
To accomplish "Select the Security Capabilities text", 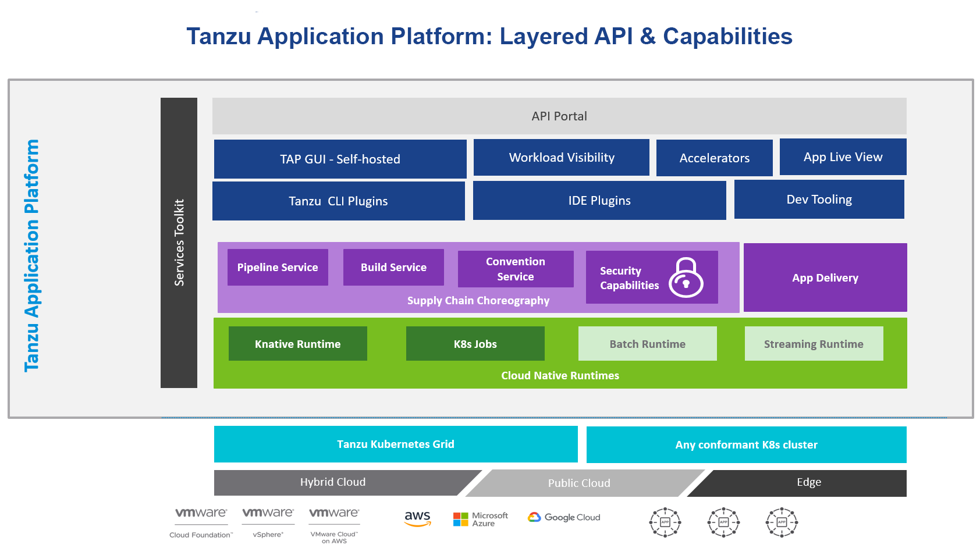I will (x=630, y=278).
